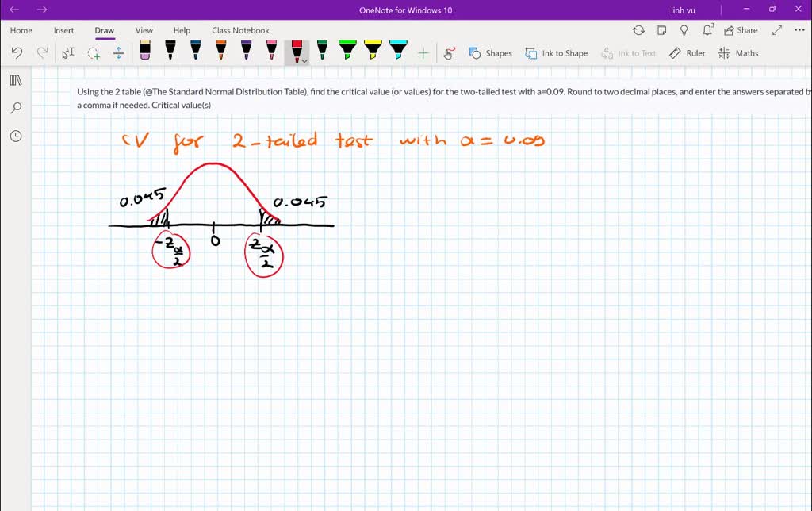812x511 pixels.
Task: Click the Undo arrow
Action: click(x=17, y=52)
